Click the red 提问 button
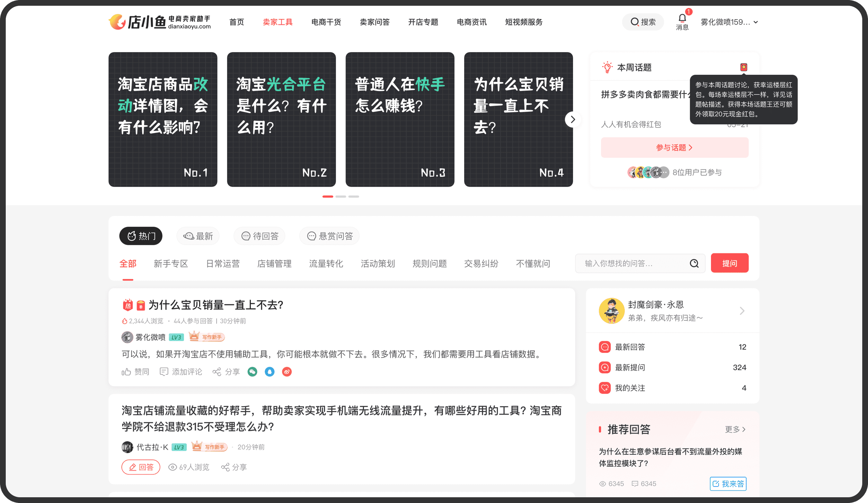The width and height of the screenshot is (868, 503). (x=730, y=263)
